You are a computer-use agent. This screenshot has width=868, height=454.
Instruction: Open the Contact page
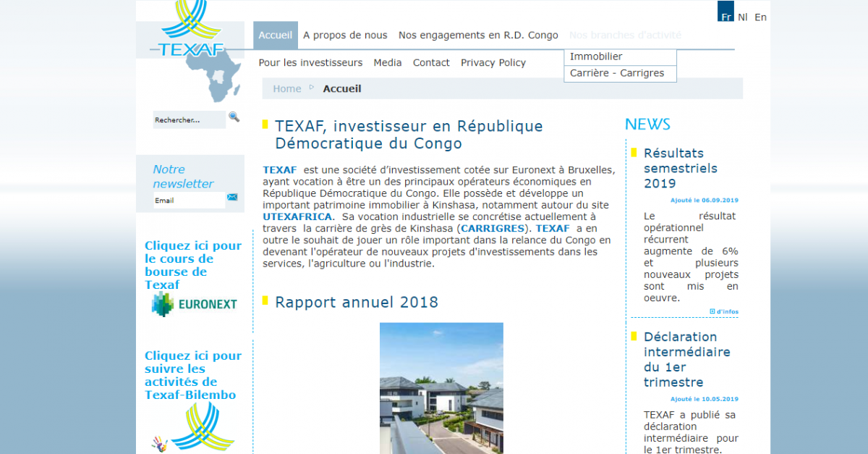(431, 63)
